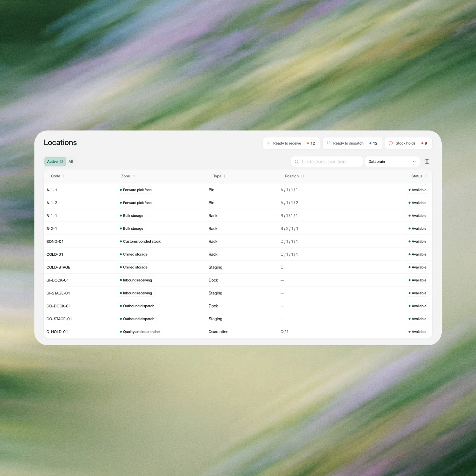Viewport: 476px width, 476px height.
Task: Click the Ready to receive download icon
Action: [268, 143]
